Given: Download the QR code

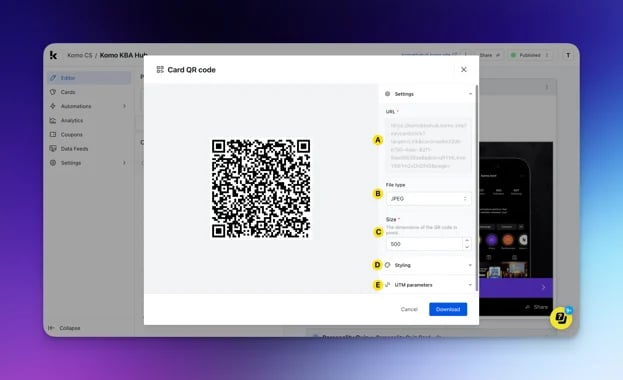Looking at the screenshot, I should click(448, 309).
